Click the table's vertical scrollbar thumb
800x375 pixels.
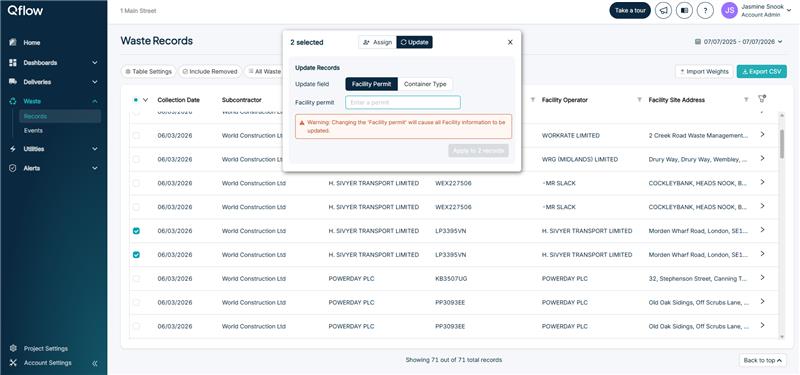(x=781, y=144)
